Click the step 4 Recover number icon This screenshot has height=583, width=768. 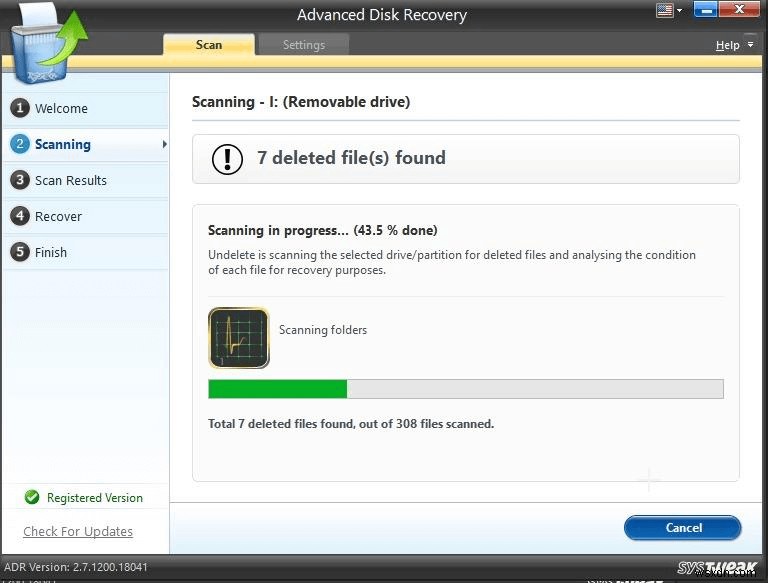[20, 216]
